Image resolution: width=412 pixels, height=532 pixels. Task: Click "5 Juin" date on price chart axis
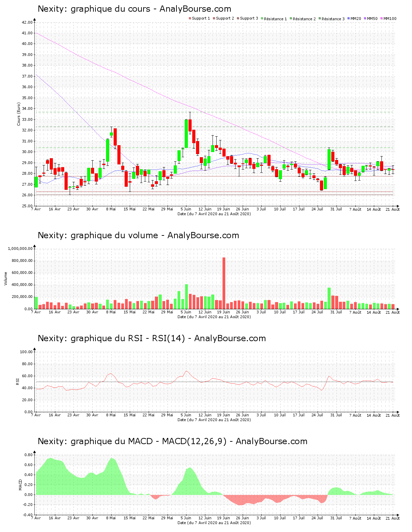(186, 209)
